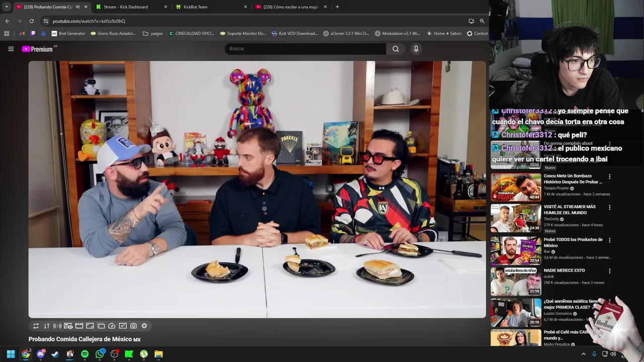The height and width of the screenshot is (362, 644).
Task: Take a screenshot with camera icon
Action: [133, 326]
